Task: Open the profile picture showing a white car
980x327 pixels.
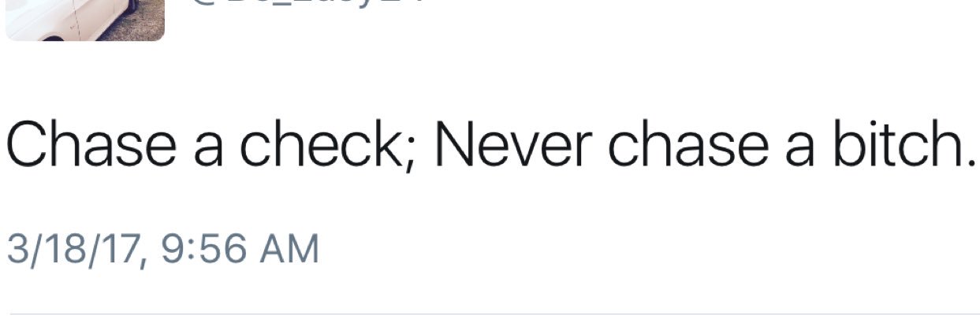Action: tap(85, 20)
